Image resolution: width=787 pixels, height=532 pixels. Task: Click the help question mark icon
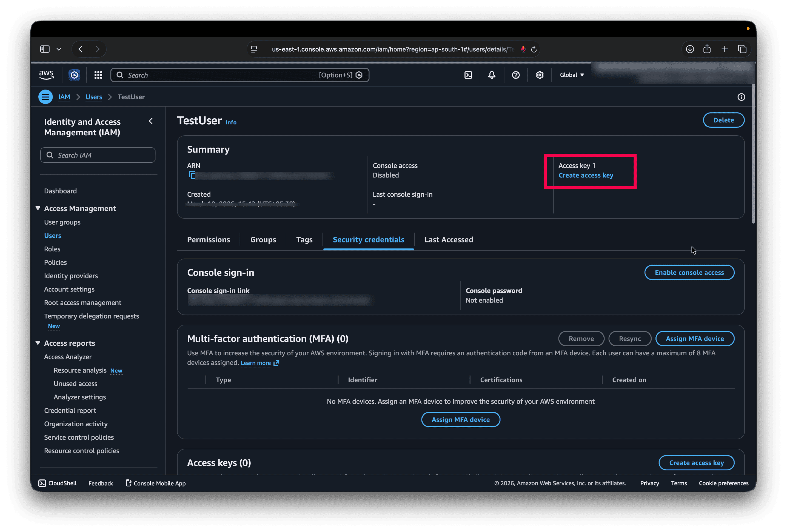[x=516, y=75]
